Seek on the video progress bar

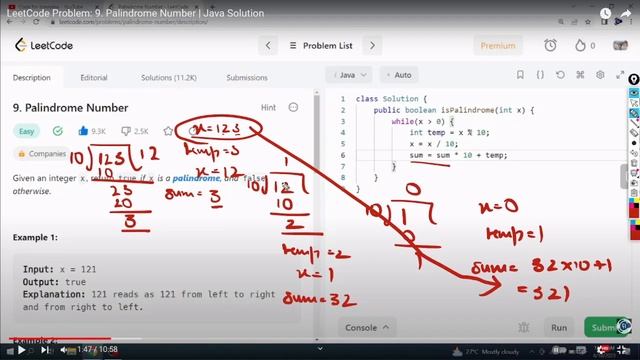pos(320,338)
